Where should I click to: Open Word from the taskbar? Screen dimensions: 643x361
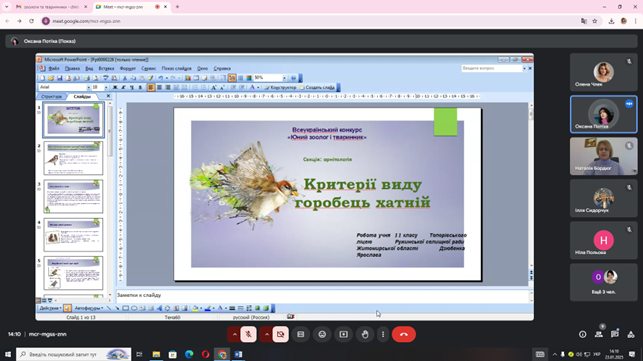pos(238,354)
